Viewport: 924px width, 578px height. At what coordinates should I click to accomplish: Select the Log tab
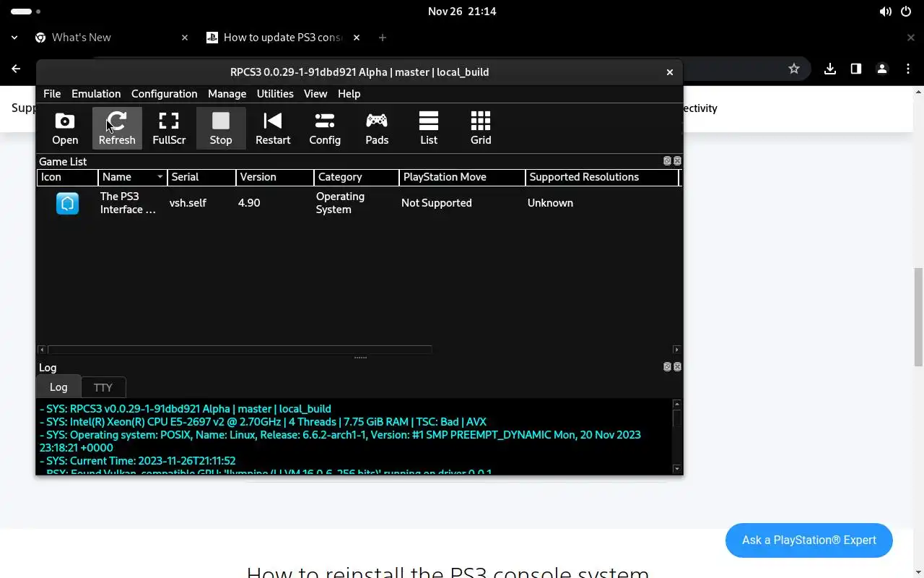(58, 387)
